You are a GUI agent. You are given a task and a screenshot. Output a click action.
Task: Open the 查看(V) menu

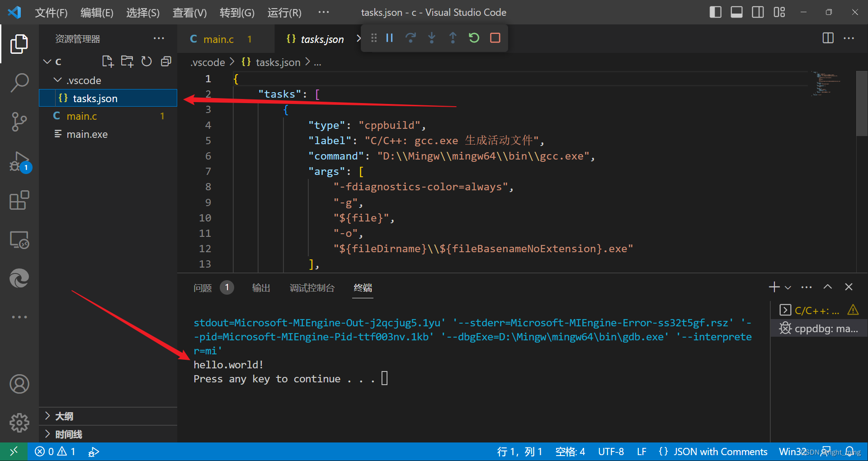point(189,13)
